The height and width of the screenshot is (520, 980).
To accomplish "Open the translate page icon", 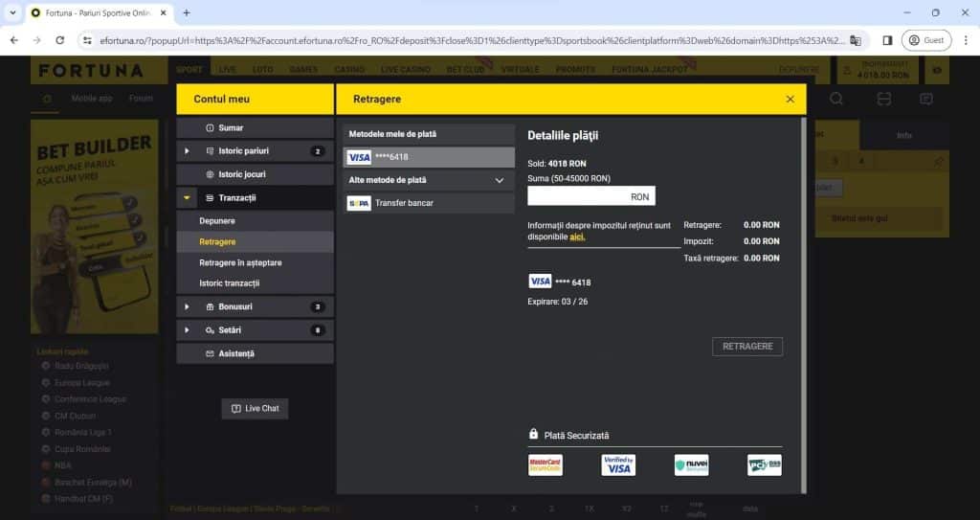I will [x=855, y=40].
